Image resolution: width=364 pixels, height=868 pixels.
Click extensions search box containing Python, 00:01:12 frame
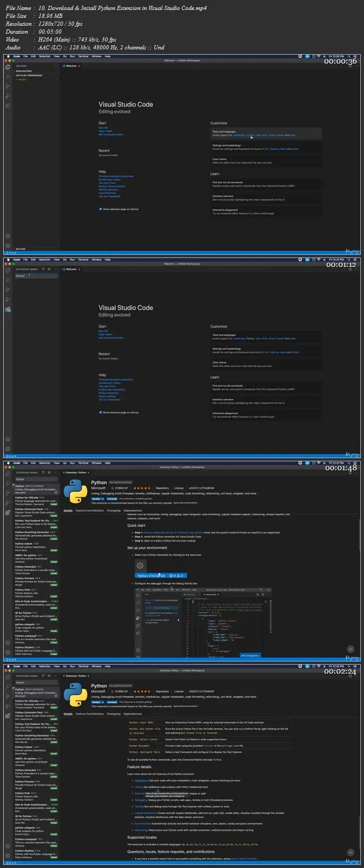click(36, 275)
